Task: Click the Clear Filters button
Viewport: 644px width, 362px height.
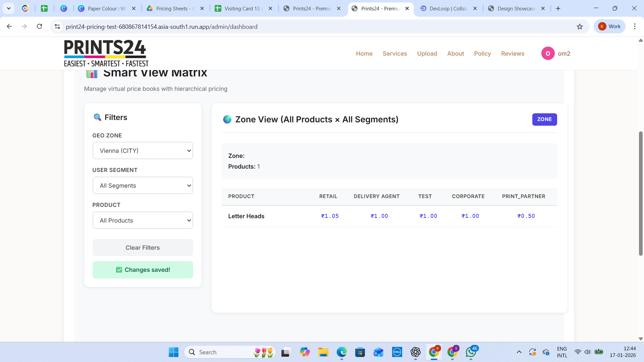Action: point(143,247)
